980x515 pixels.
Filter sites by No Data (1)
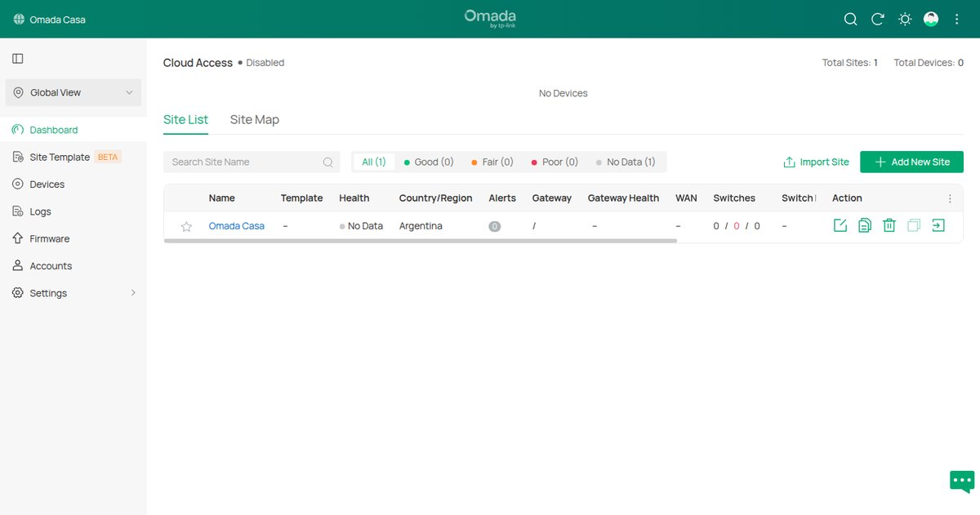point(626,162)
